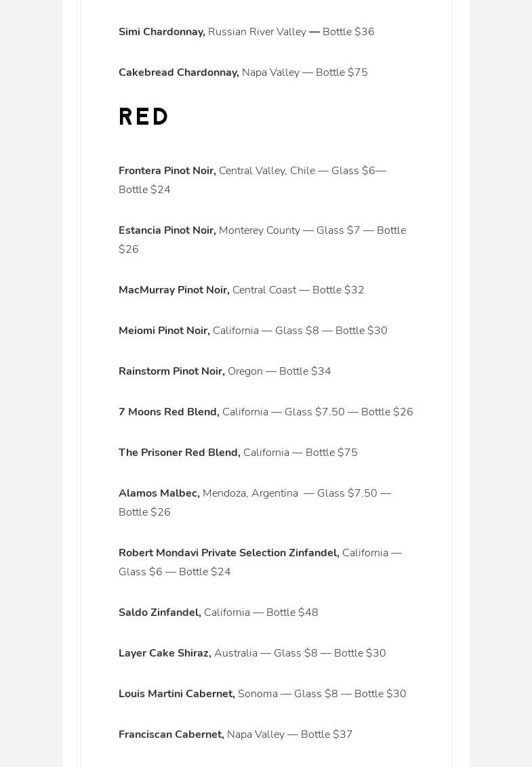Image resolution: width=532 pixels, height=767 pixels.
Task: Click the MacMurray Bottle $32 price
Action: pos(338,290)
